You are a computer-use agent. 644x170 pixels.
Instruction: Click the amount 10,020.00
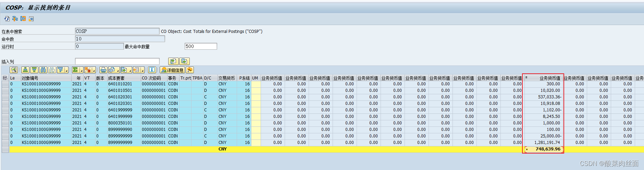pyautogui.click(x=550, y=90)
